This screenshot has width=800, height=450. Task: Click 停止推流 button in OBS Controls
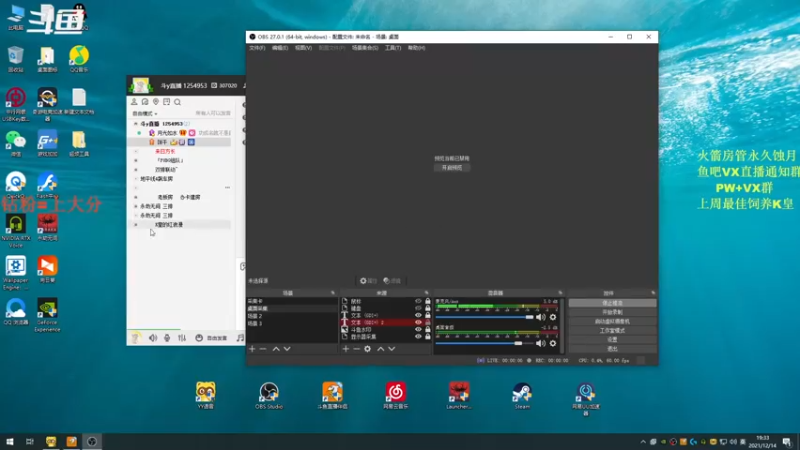point(612,303)
